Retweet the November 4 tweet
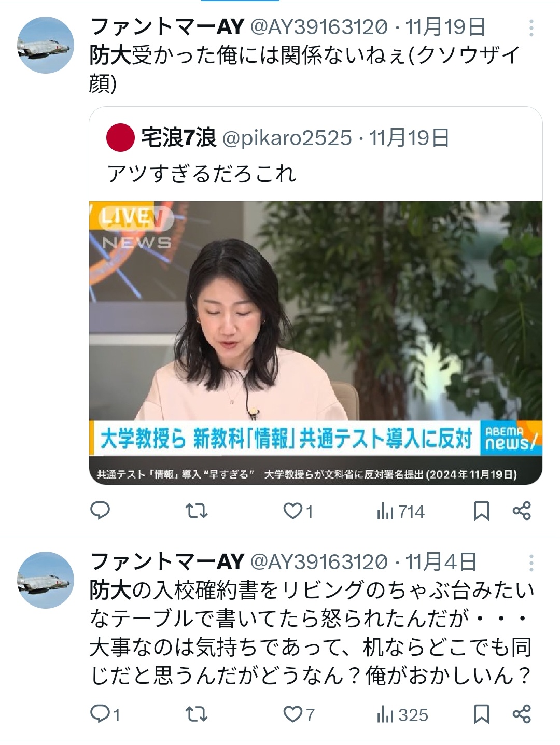This screenshot has height=745, width=560. click(197, 714)
